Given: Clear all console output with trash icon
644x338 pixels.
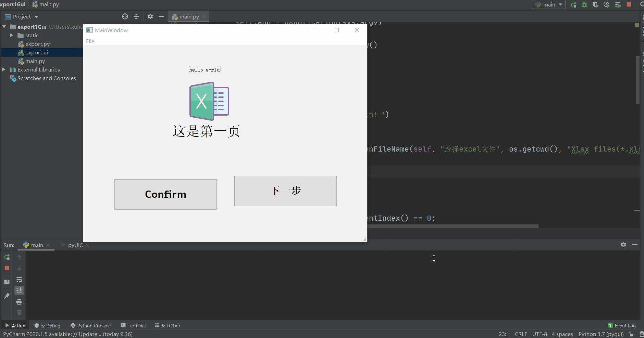Looking at the screenshot, I should coord(19,313).
